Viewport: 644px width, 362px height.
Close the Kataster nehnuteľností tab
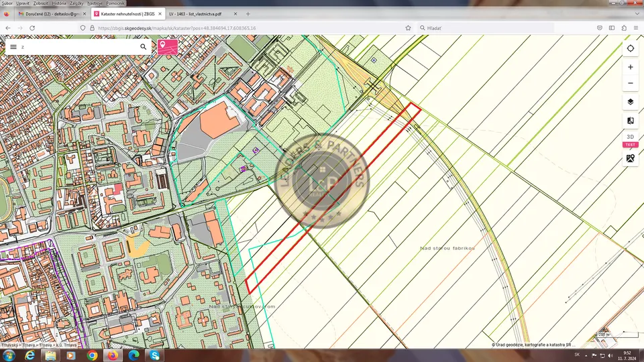point(160,13)
